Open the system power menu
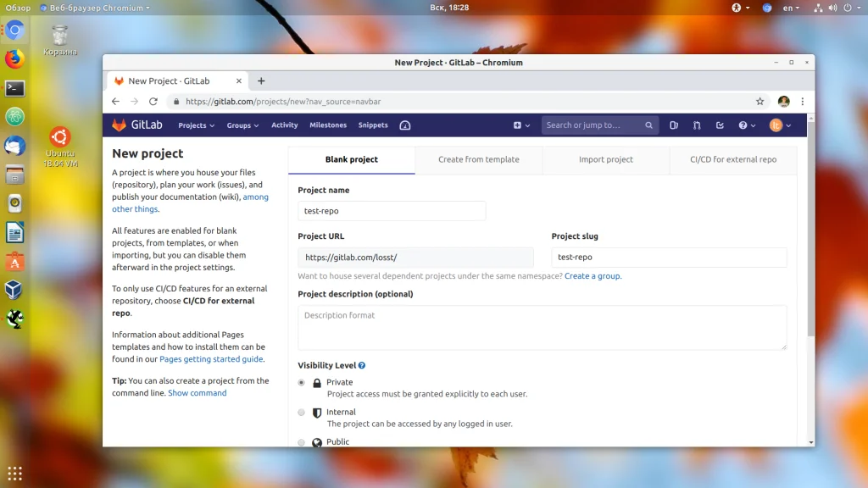 852,8
